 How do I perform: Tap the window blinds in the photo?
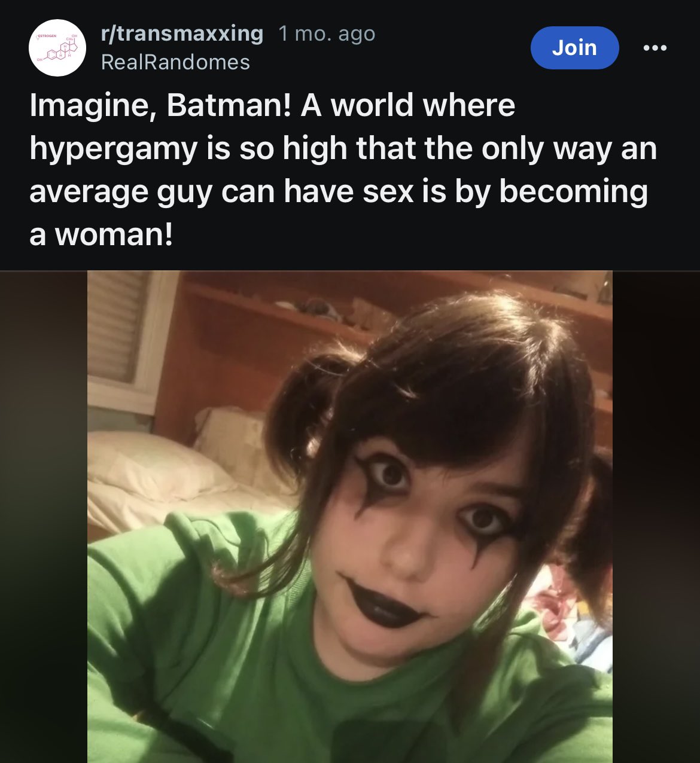click(x=117, y=326)
